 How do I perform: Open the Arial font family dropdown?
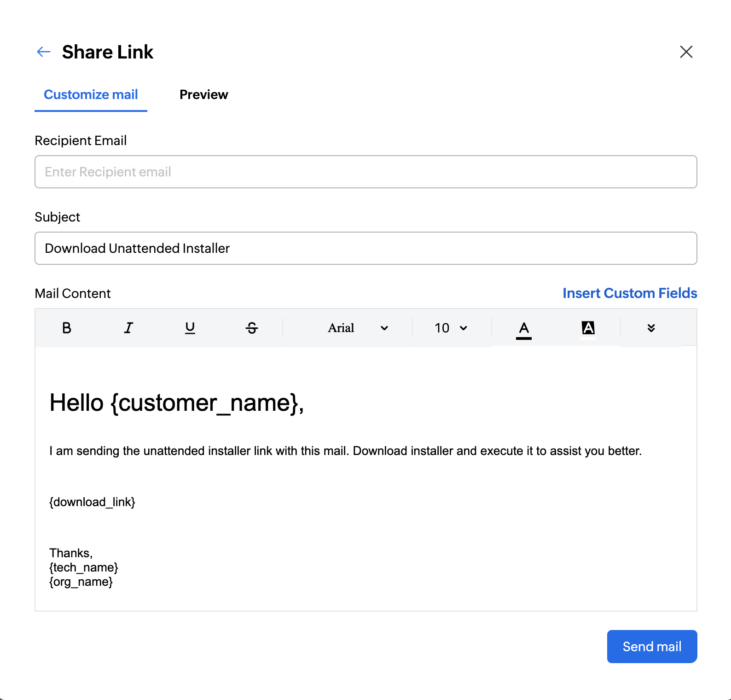coord(358,328)
